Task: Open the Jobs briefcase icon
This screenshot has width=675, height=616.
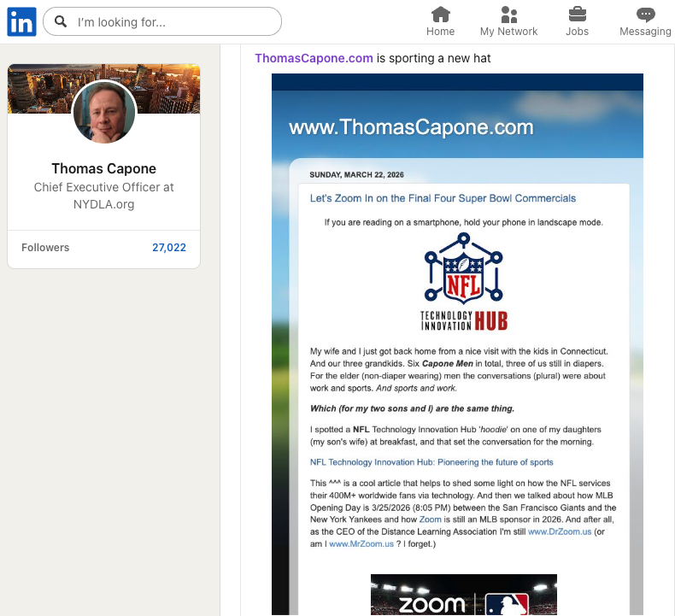Action: (577, 15)
